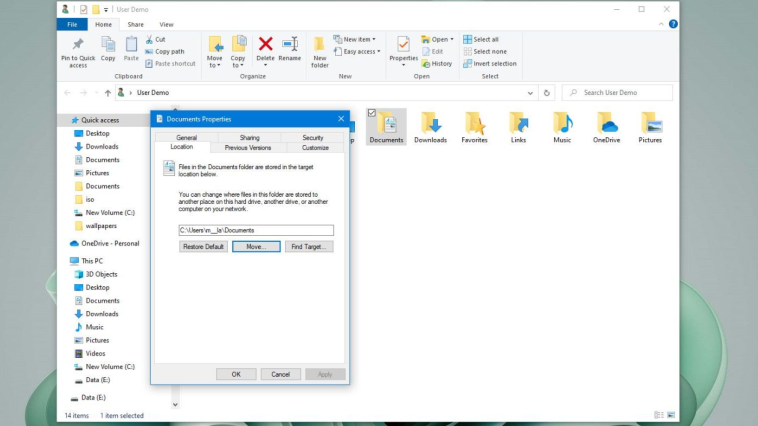This screenshot has height=426, width=758.
Task: Click Cancel in Documents Properties
Action: pos(280,374)
